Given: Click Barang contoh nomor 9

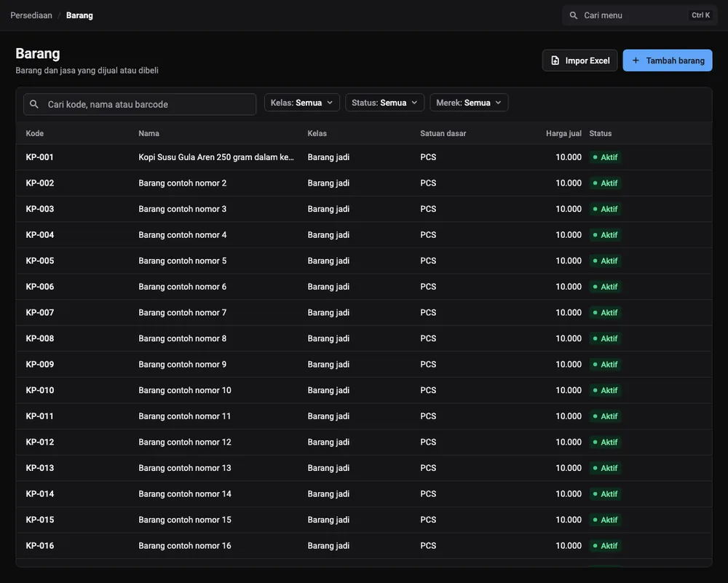Looking at the screenshot, I should (x=183, y=365).
